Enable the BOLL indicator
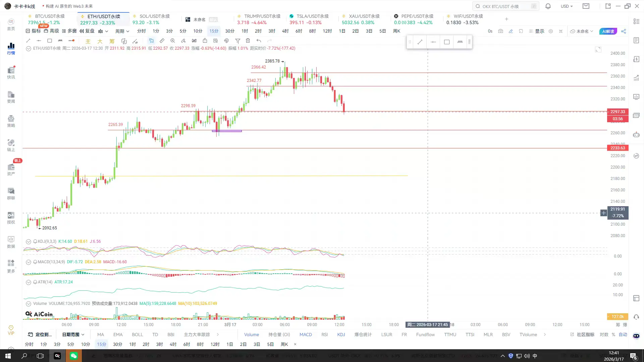 138,334
